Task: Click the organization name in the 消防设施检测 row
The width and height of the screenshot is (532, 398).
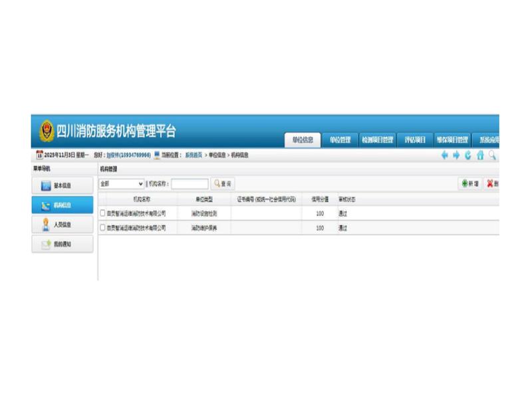Action: click(136, 213)
